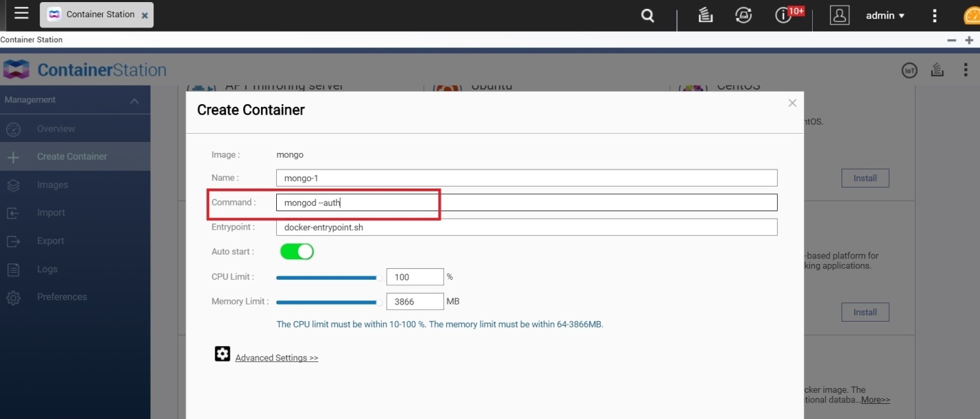Click the Images layers icon
The height and width of the screenshot is (419, 980).
click(14, 185)
